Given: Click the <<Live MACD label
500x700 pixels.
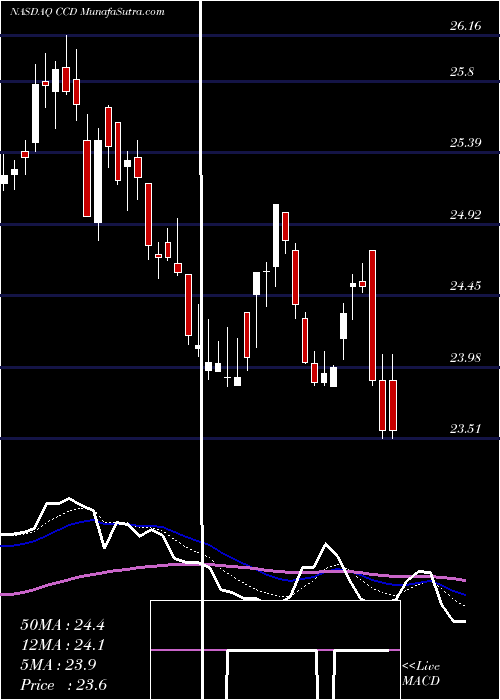Looking at the screenshot, I should (x=421, y=673).
